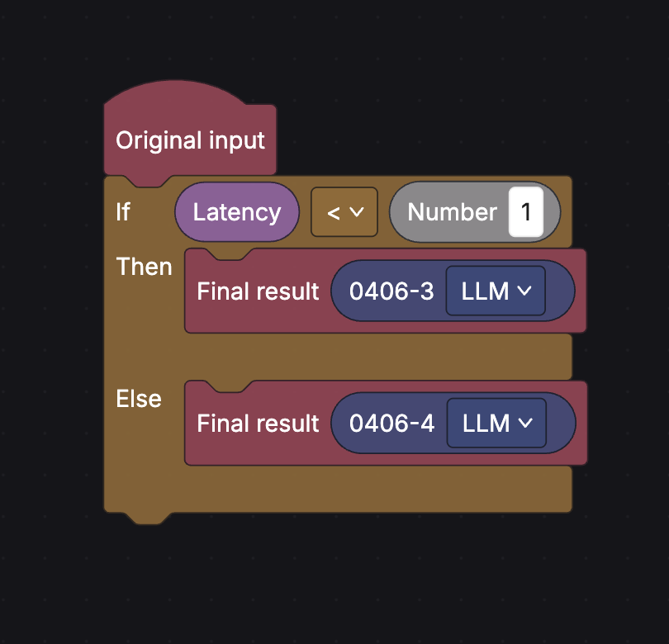Open the LLM dropdown beside 0406-3
Image resolution: width=669 pixels, height=644 pixels.
click(x=496, y=291)
